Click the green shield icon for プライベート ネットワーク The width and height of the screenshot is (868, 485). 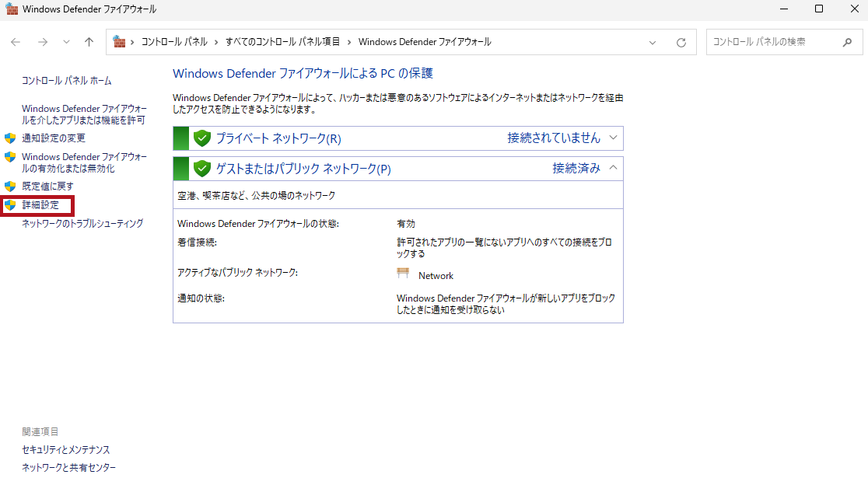pos(202,138)
